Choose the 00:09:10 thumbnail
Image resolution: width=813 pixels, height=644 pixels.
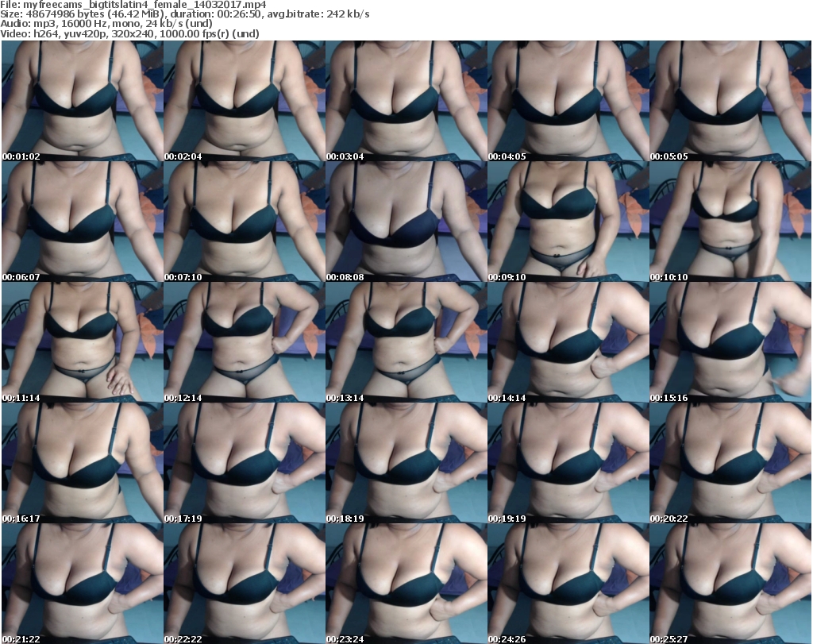click(568, 222)
